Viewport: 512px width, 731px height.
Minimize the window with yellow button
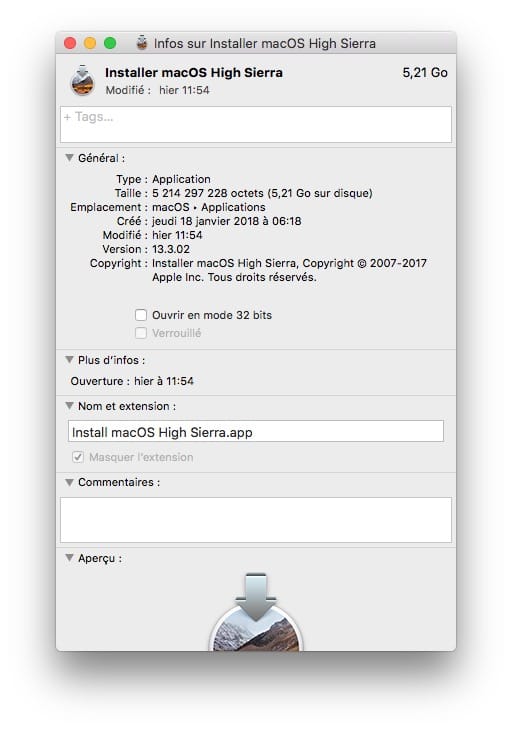tap(90, 43)
